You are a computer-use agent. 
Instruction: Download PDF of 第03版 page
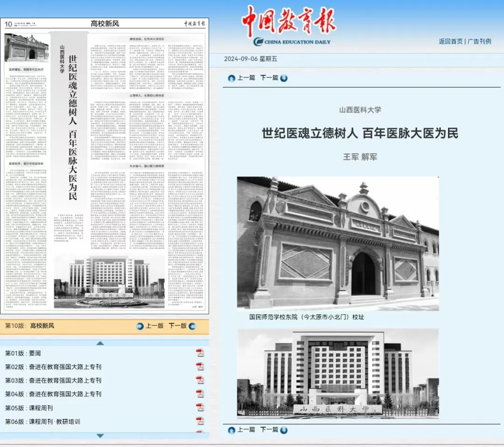[200, 380]
